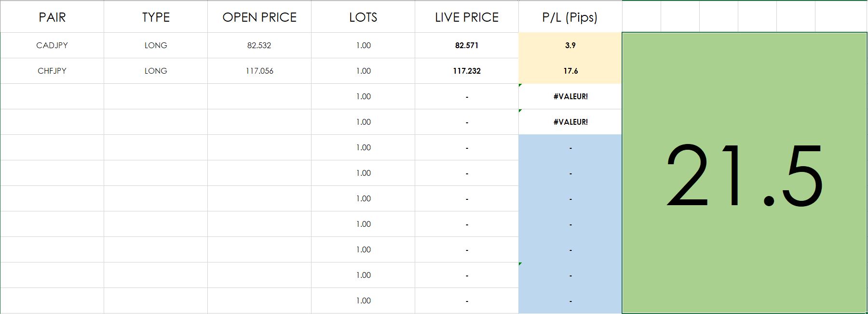Viewport: 868px width, 314px height.
Task: Select the LIVE PRICE header cell
Action: click(x=467, y=17)
